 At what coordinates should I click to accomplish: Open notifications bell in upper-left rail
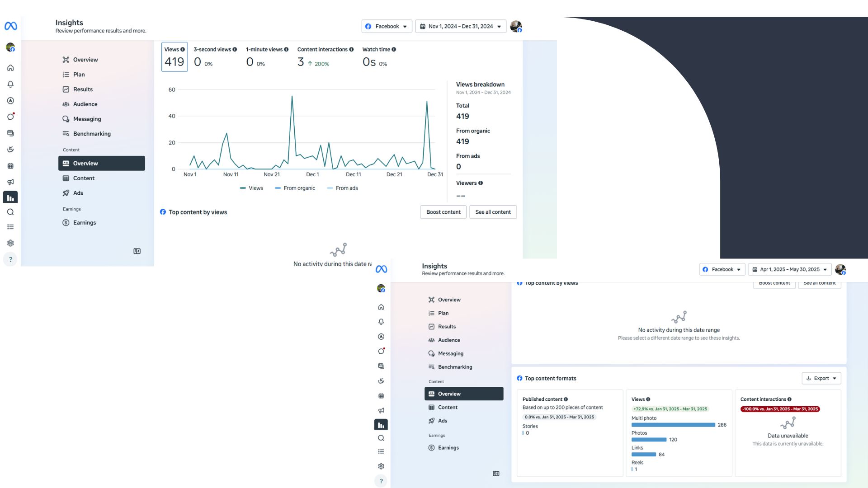(x=10, y=84)
